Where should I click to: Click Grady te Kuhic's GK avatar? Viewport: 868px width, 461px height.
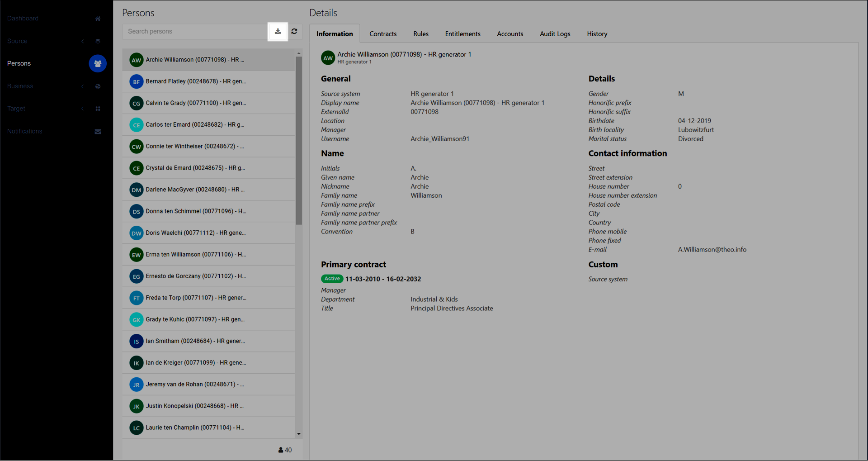point(136,320)
